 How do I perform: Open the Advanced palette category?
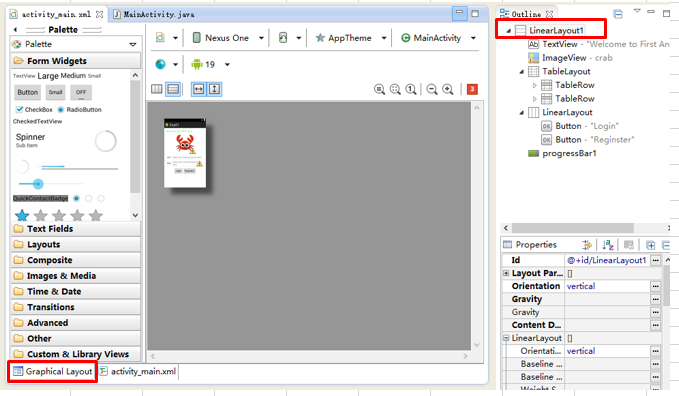point(76,323)
